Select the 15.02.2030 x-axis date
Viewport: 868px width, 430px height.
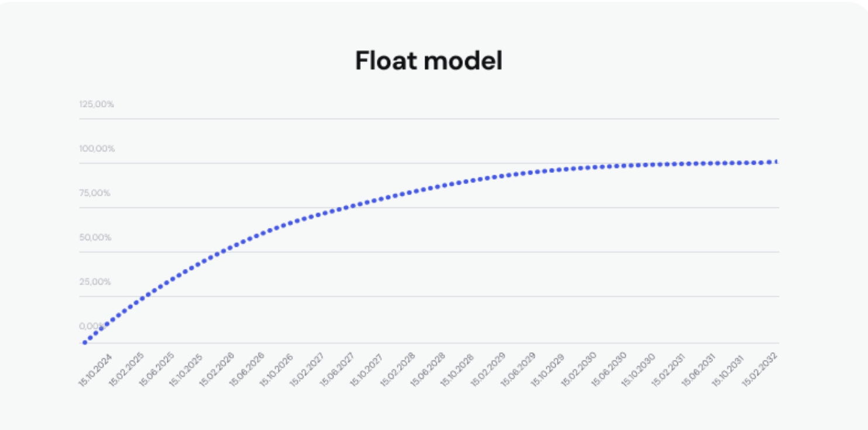(x=578, y=370)
